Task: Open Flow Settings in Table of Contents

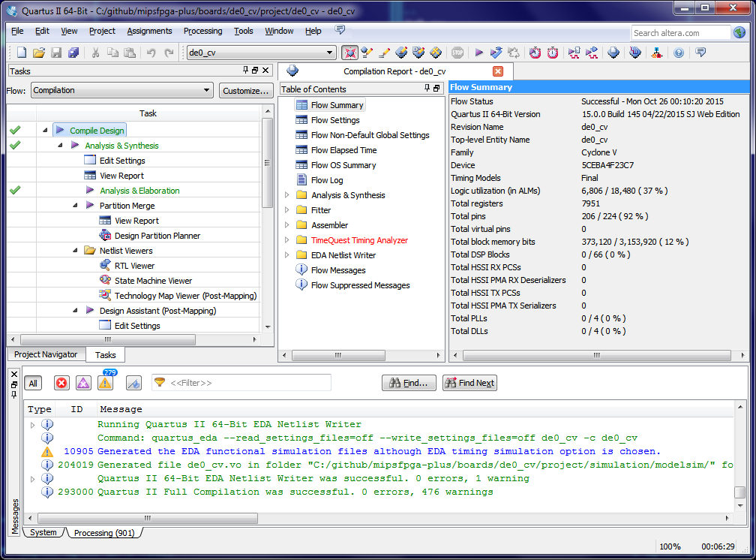Action: tap(335, 120)
